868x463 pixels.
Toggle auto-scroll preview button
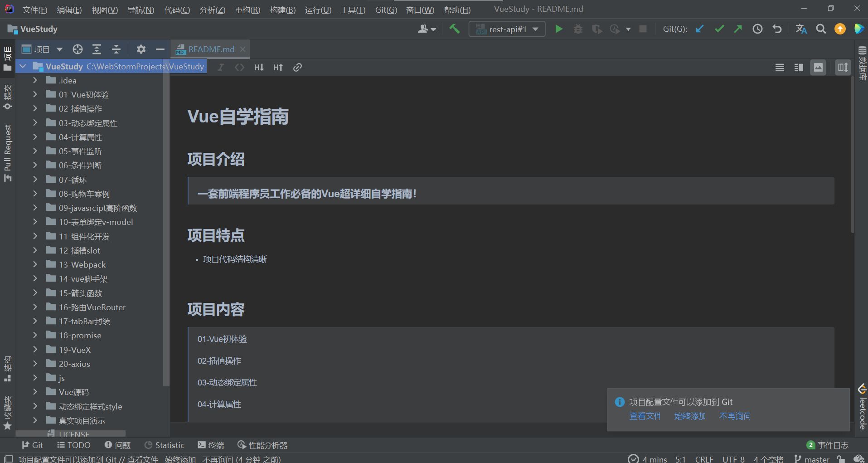click(843, 68)
